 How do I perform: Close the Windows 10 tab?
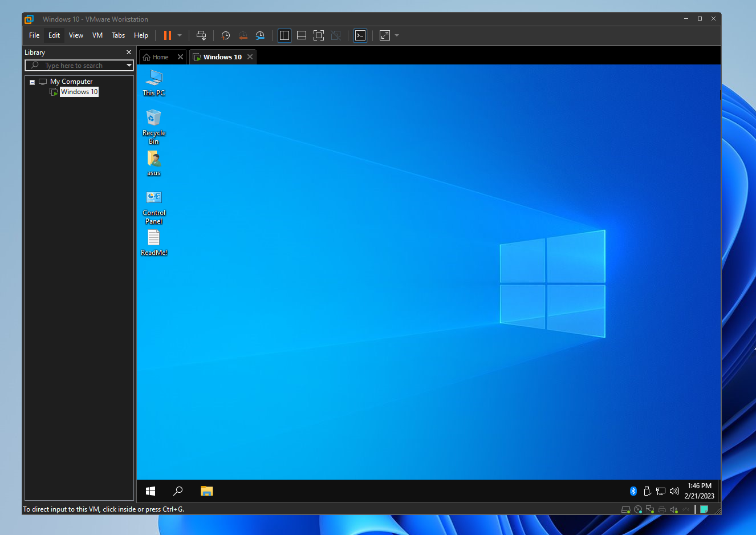(250, 57)
